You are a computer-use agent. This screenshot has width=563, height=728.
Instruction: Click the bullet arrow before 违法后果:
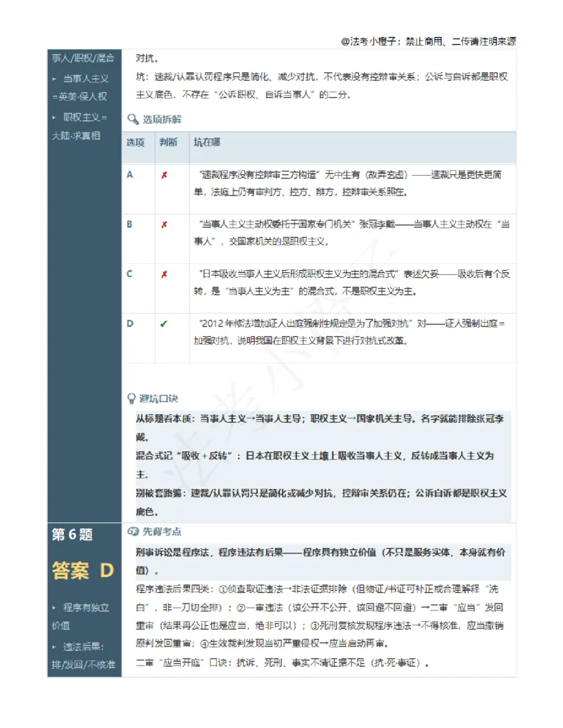pyautogui.click(x=54, y=646)
